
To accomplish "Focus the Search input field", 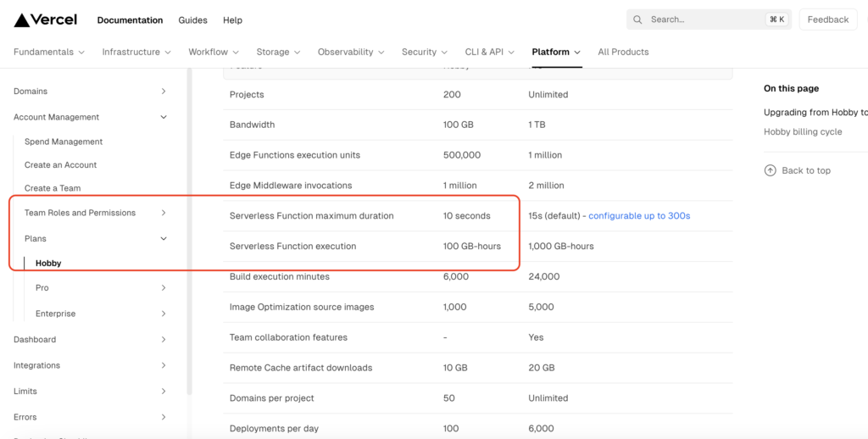I will pyautogui.click(x=704, y=19).
